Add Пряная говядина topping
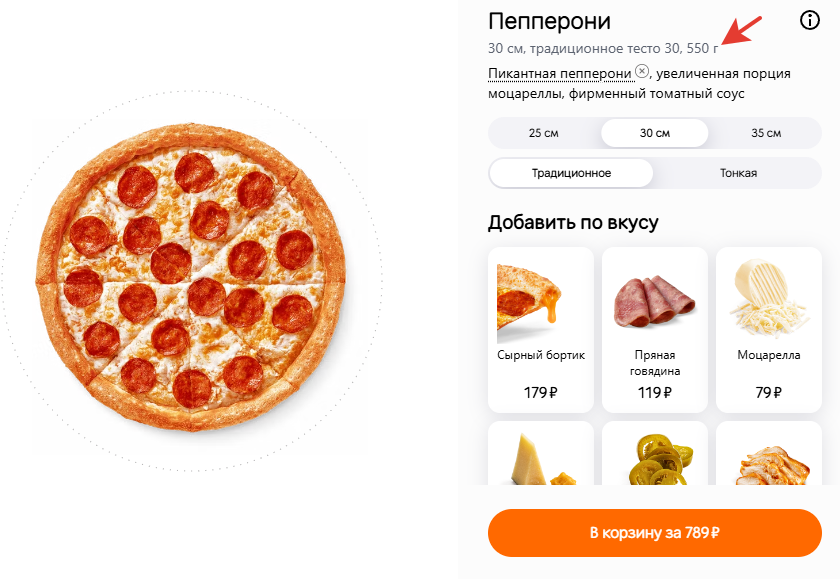 point(655,330)
